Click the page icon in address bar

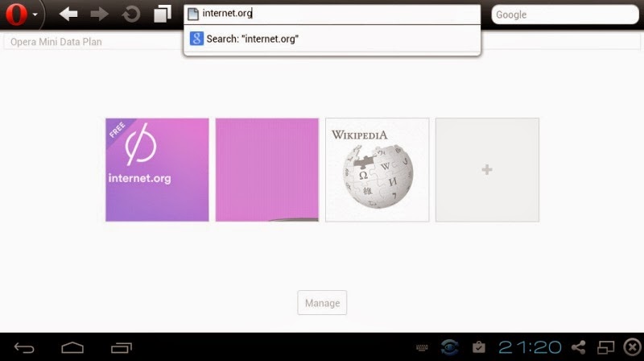click(x=193, y=14)
